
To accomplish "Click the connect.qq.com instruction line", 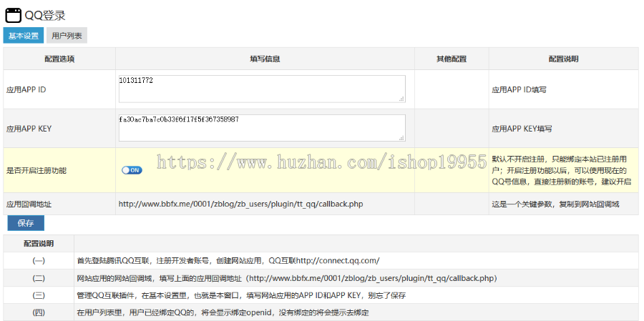I will point(228,261).
